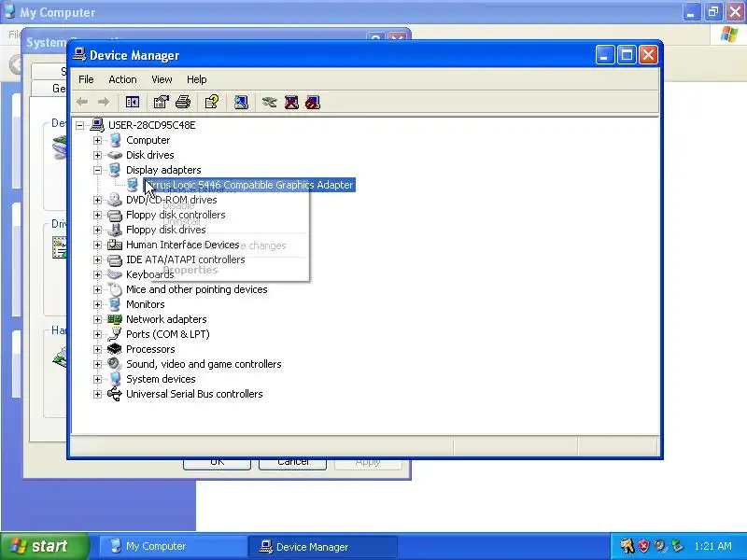Click the red security shield tray icon
This screenshot has height=560, width=747.
(643, 546)
